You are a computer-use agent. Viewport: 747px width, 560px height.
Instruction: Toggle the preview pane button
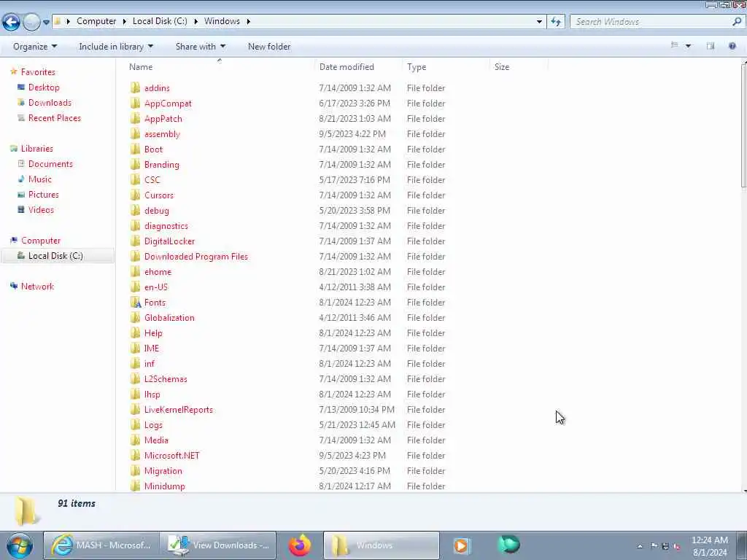711,46
